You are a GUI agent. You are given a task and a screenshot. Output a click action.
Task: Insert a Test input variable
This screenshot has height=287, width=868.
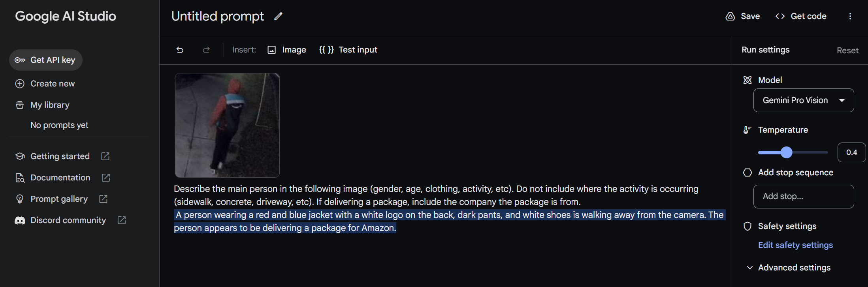[x=348, y=50]
